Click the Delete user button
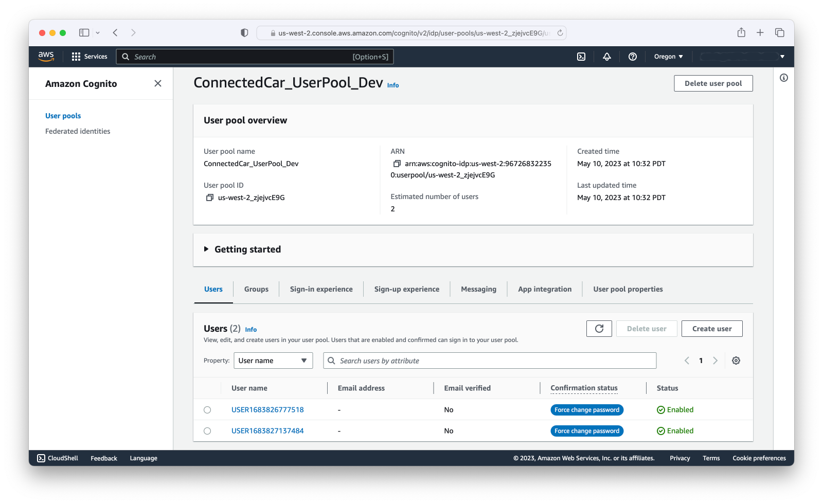Image resolution: width=823 pixels, height=504 pixels. [x=647, y=329]
